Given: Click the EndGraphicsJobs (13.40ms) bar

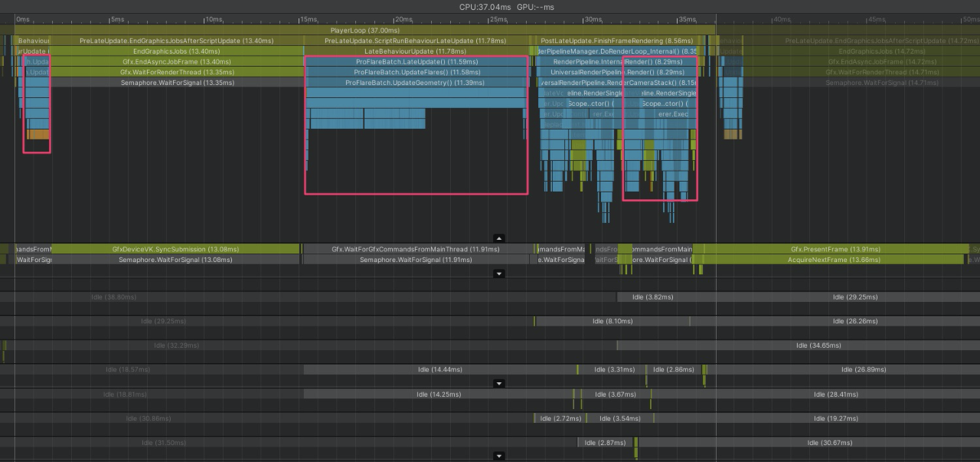Looking at the screenshot, I should coord(176,51).
